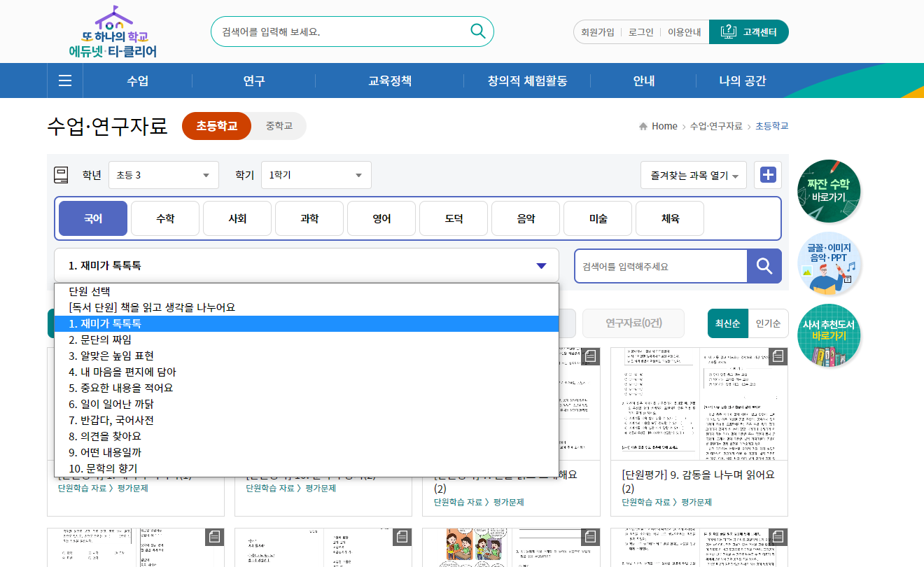
Task: Select the 미술 subject tab
Action: pos(598,218)
